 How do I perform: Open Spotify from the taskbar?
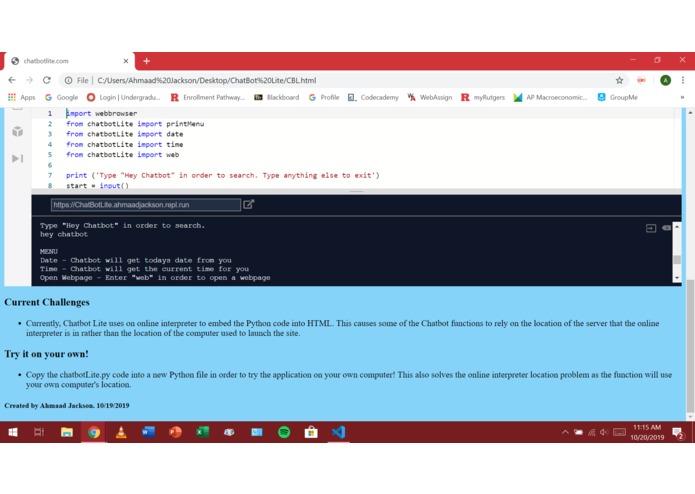[x=284, y=432]
